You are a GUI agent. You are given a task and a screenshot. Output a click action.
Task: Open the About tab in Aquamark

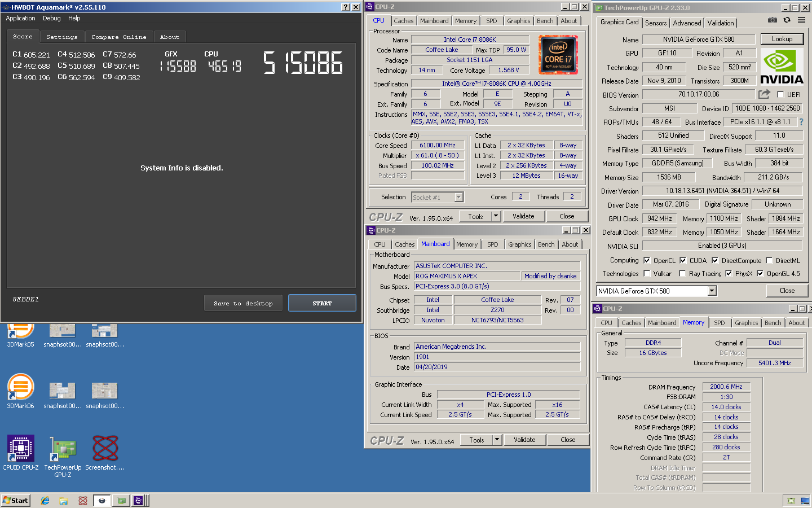tap(169, 37)
